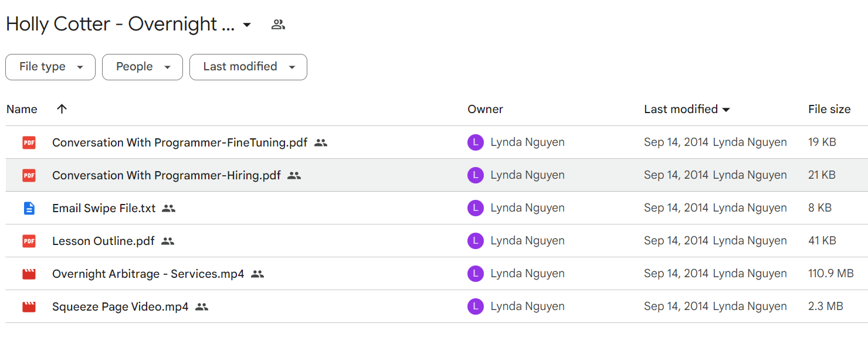Select the Conversation With Programmer-Hiring.pdf row
Image resolution: width=868 pixels, height=337 pixels.
click(437, 175)
